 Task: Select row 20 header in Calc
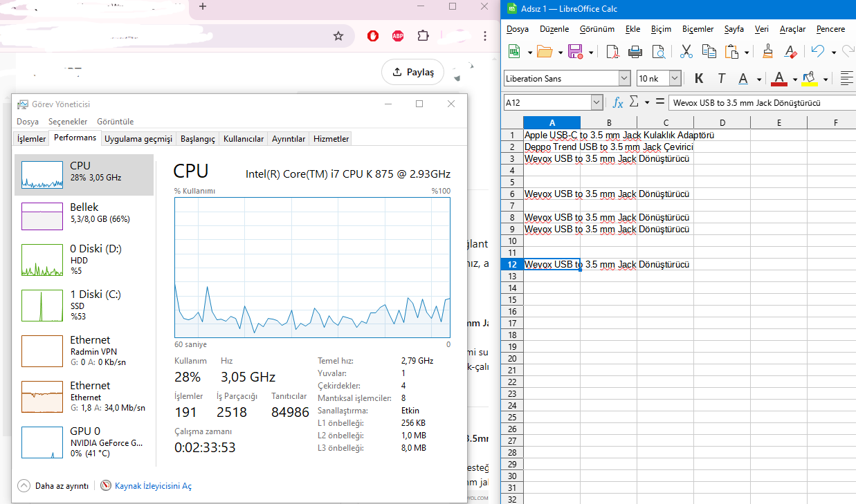(512, 358)
